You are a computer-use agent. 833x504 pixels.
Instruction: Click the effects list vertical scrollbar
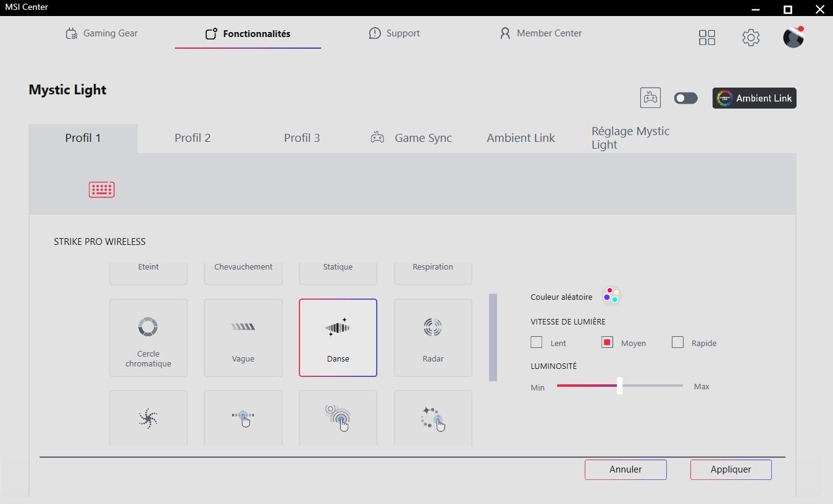(493, 337)
